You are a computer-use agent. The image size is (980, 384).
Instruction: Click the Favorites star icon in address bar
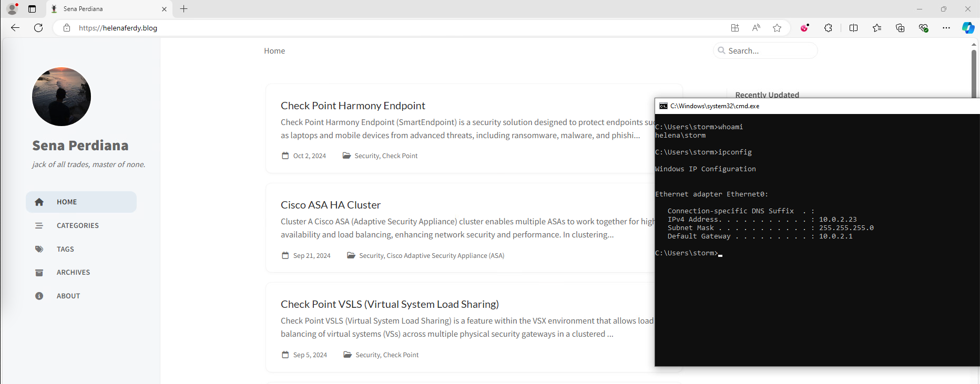coord(777,28)
